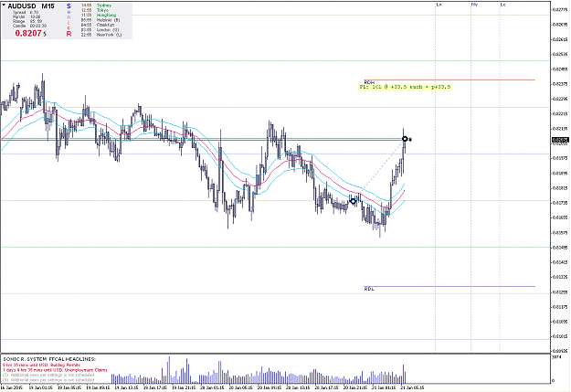
Task: Click the Spread value row
Action: tap(26, 13)
